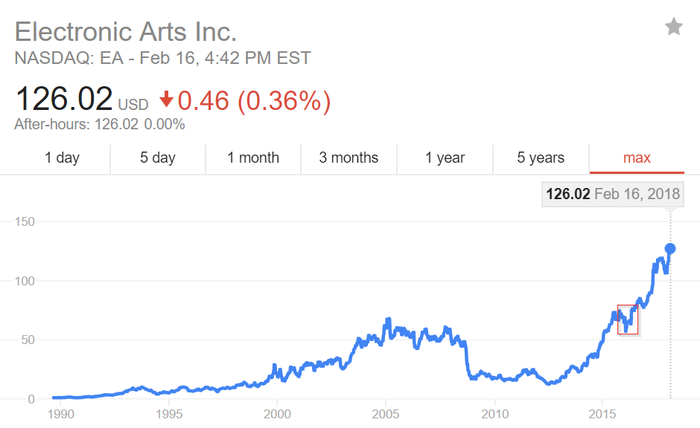The width and height of the screenshot is (700, 428).
Task: Select the 5 years tab
Action: [x=541, y=158]
